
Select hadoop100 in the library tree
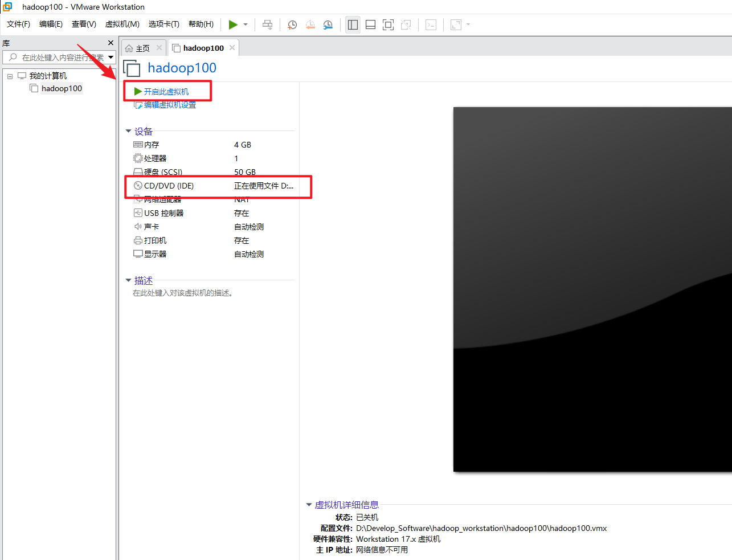pos(62,88)
